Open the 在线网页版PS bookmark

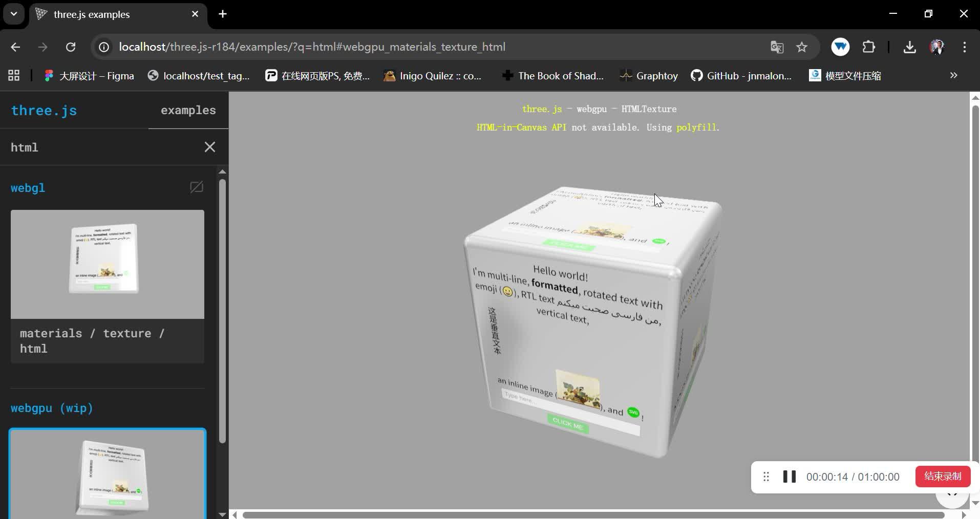[x=317, y=76]
